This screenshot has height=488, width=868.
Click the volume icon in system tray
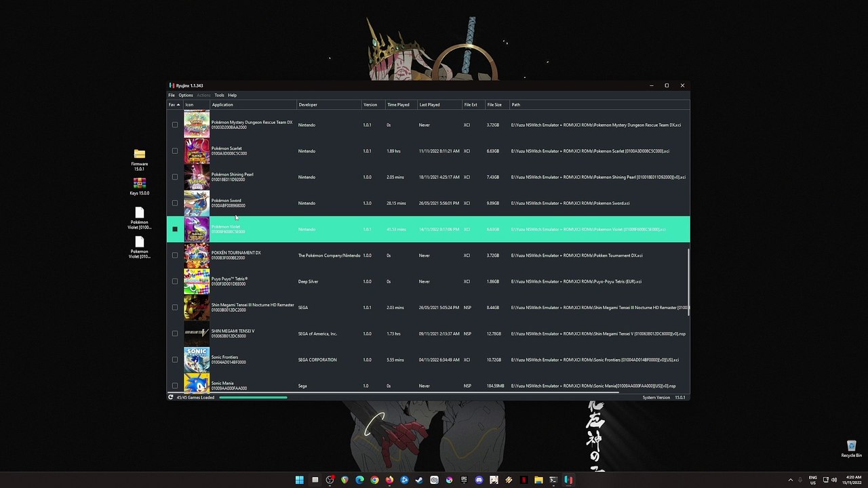click(x=834, y=480)
